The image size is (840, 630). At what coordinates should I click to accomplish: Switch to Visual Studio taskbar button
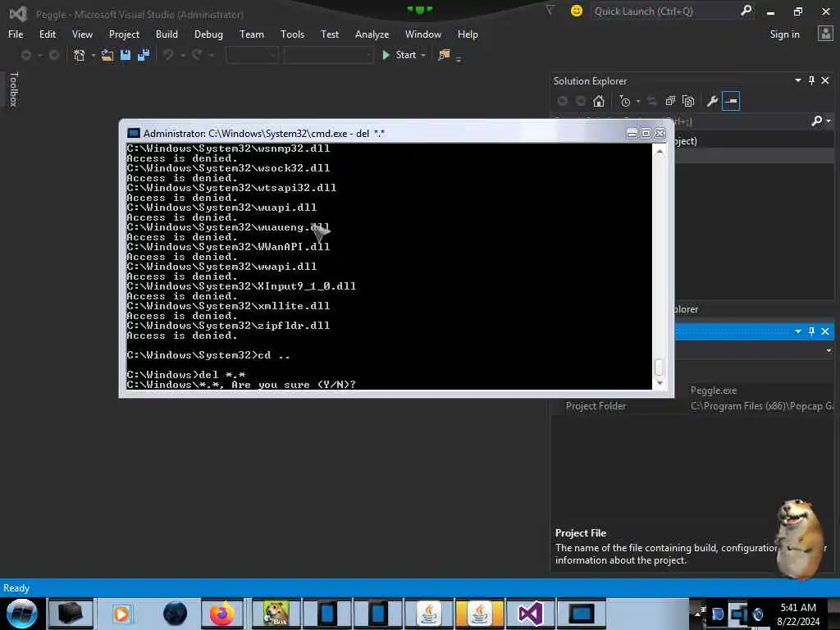tap(530, 614)
